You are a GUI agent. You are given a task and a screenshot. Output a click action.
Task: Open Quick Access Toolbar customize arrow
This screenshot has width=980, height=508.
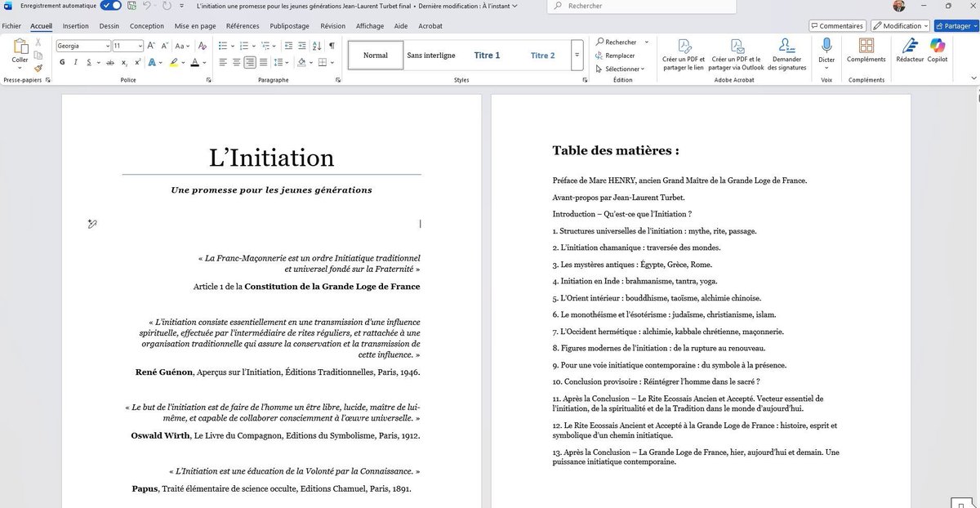coord(181,6)
